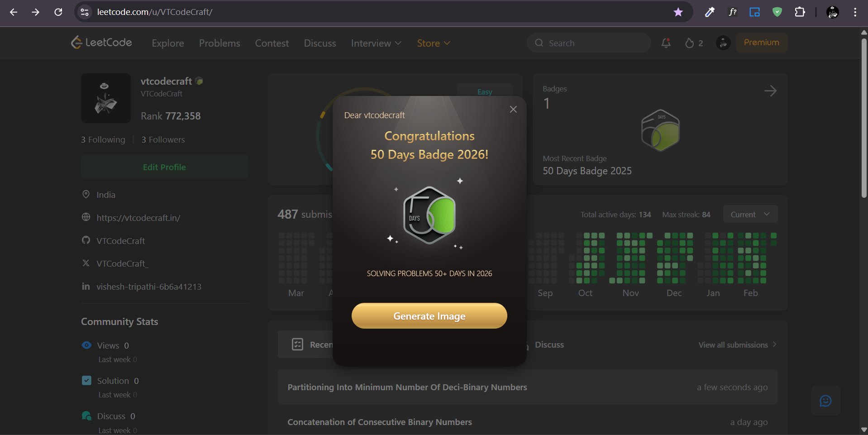This screenshot has height=435, width=868.
Task: Click the LeetCode logo
Action: click(x=101, y=43)
